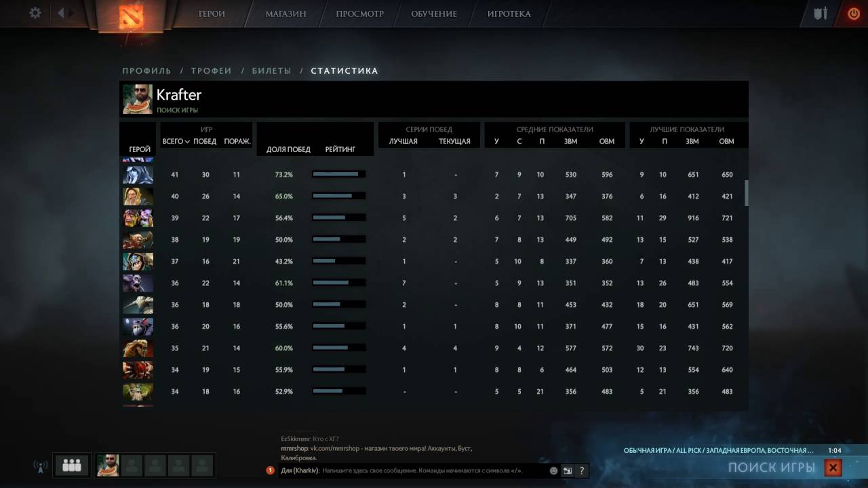
Task: Sort by the ПОБЕД column header
Action: tap(205, 141)
